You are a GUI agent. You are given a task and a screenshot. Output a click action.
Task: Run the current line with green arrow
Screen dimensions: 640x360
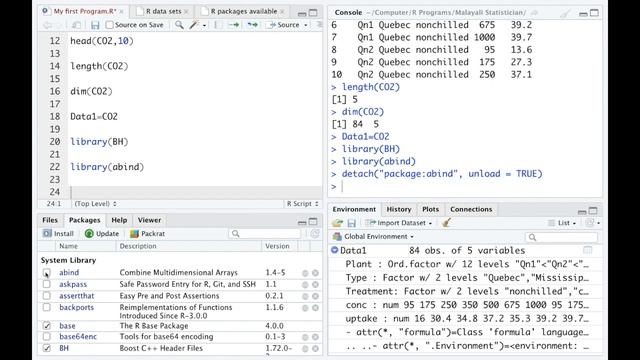pyautogui.click(x=233, y=25)
